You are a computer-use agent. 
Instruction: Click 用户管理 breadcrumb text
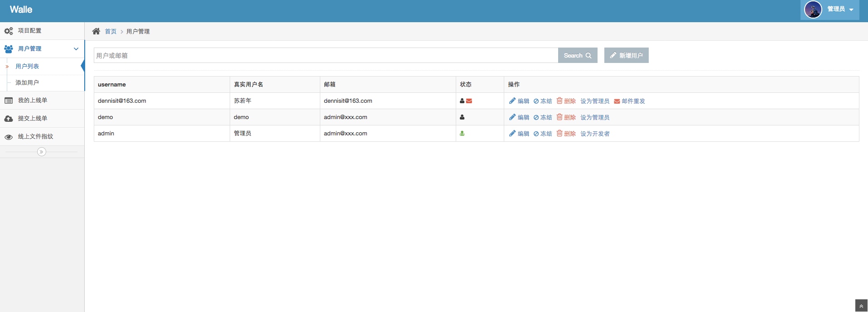138,31
